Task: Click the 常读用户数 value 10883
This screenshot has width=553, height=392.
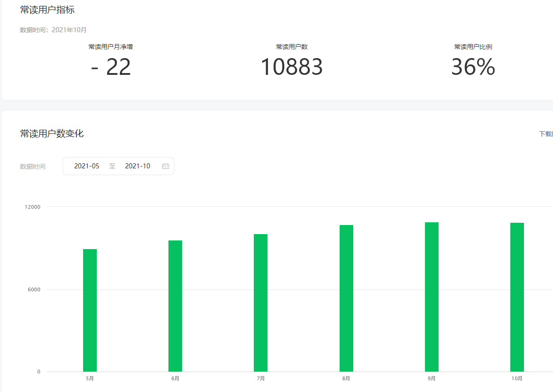Action: 291,67
